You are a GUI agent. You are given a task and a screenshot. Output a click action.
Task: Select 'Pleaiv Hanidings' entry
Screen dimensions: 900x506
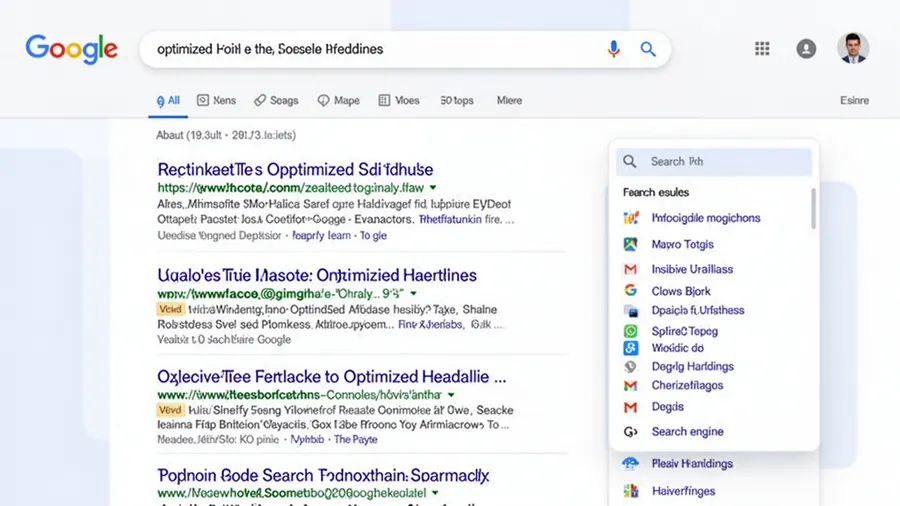pyautogui.click(x=692, y=464)
